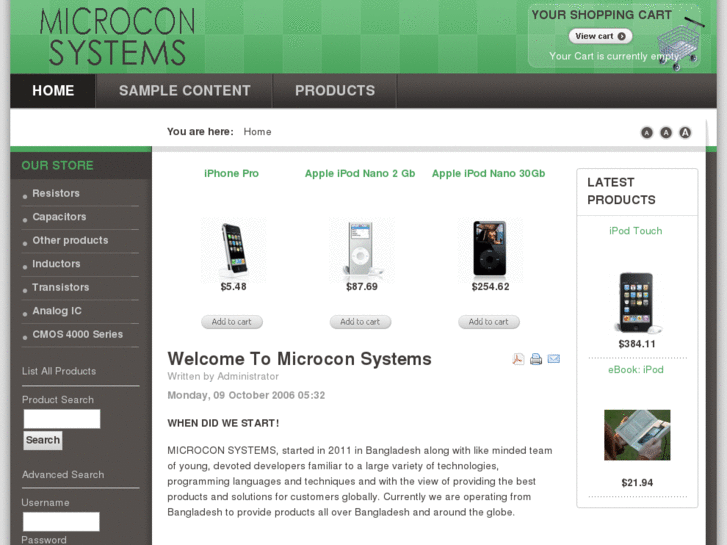This screenshot has width=727, height=545.
Task: Open the Other products category
Action: point(70,240)
